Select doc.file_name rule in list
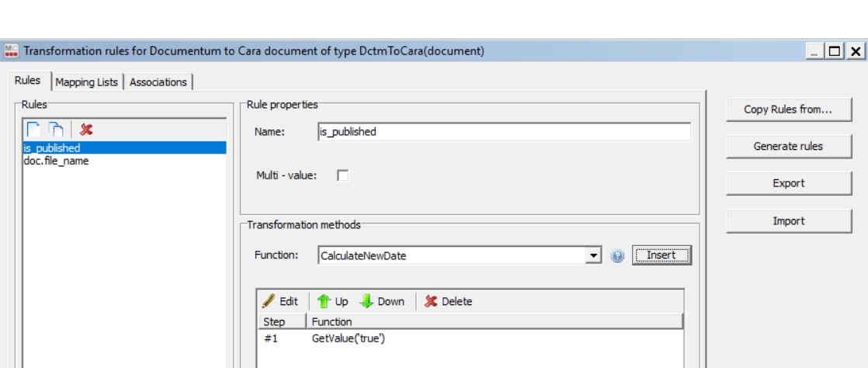This screenshot has height=368, width=868. click(56, 161)
